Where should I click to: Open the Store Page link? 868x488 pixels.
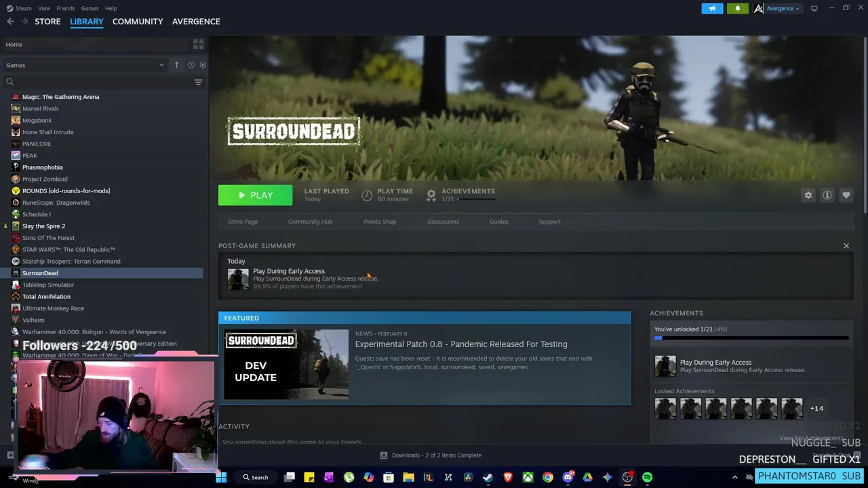243,222
